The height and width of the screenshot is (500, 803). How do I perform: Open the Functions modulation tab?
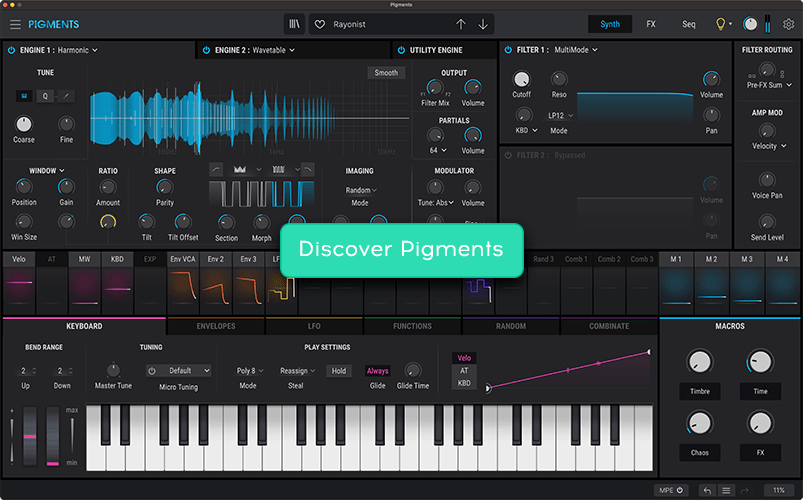point(412,326)
